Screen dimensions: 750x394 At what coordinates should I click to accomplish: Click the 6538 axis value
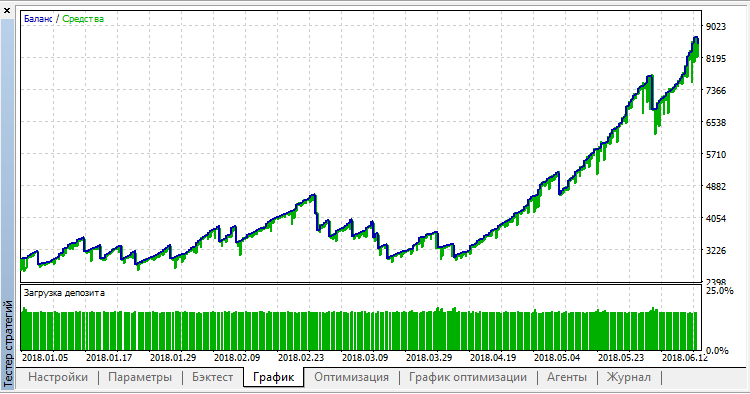pos(716,123)
